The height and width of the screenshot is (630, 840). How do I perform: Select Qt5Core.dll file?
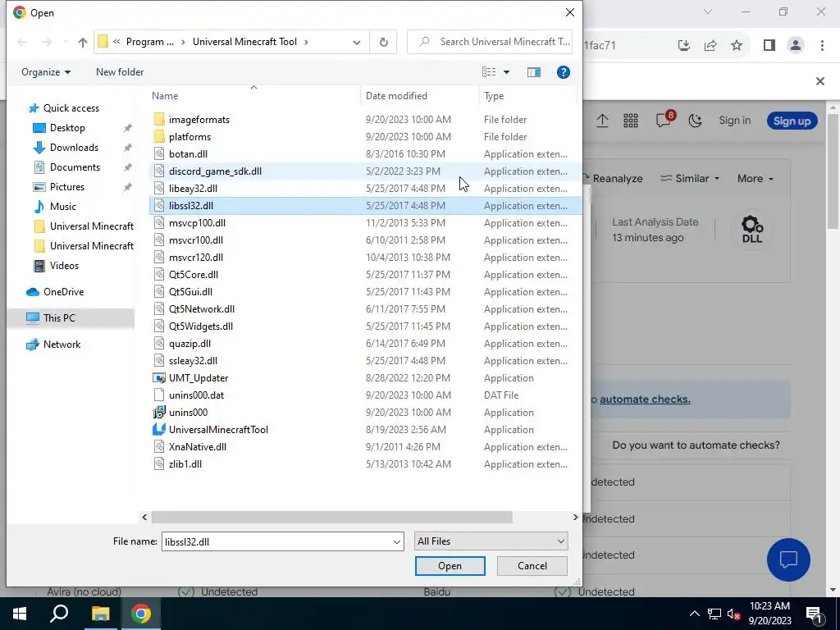click(x=194, y=275)
